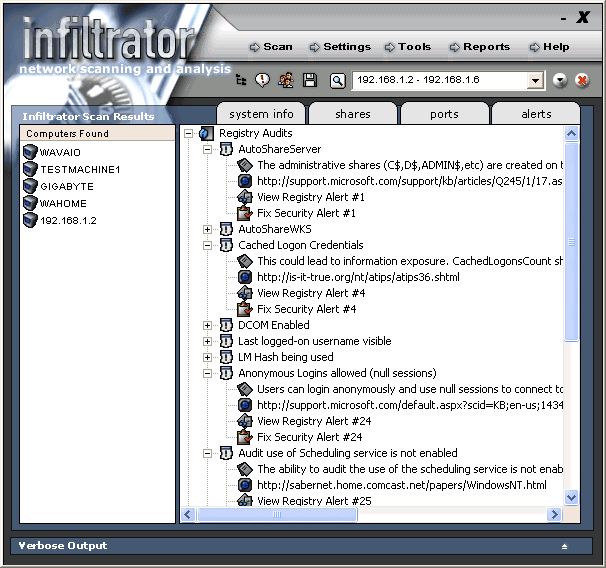Click the AutoShareWKS alert icon
This screenshot has height=568, width=606.
(x=226, y=229)
